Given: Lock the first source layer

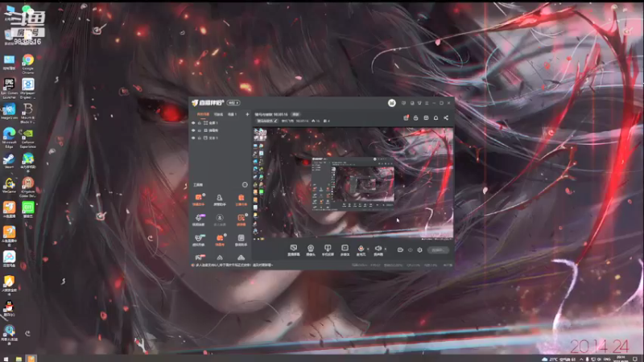Looking at the screenshot, I should click(x=200, y=123).
